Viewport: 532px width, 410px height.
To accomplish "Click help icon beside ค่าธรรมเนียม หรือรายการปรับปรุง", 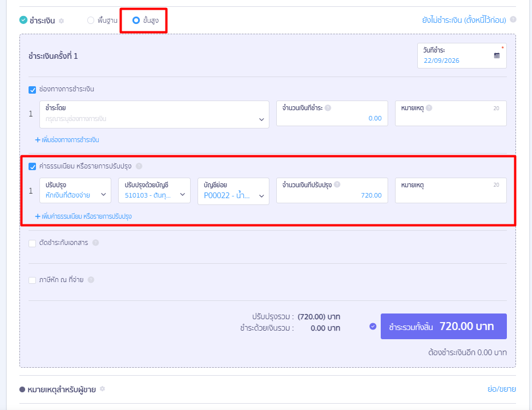I will (139, 166).
